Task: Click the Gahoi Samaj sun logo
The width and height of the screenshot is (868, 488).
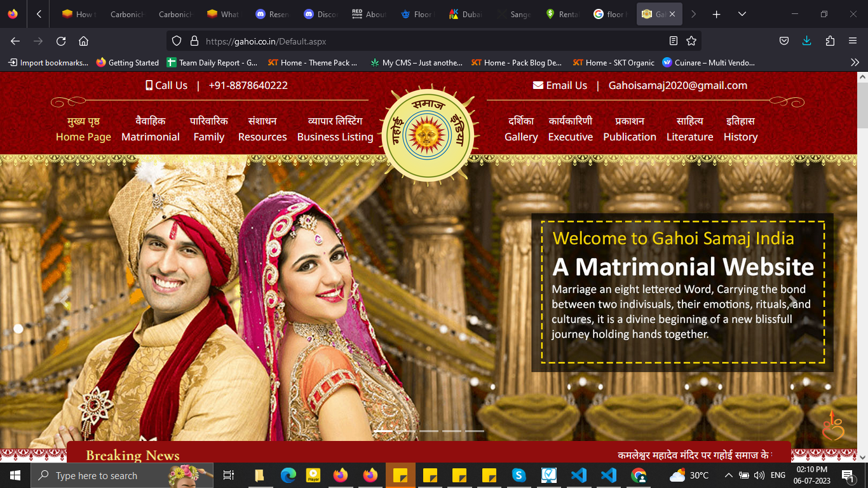Action: (430, 134)
